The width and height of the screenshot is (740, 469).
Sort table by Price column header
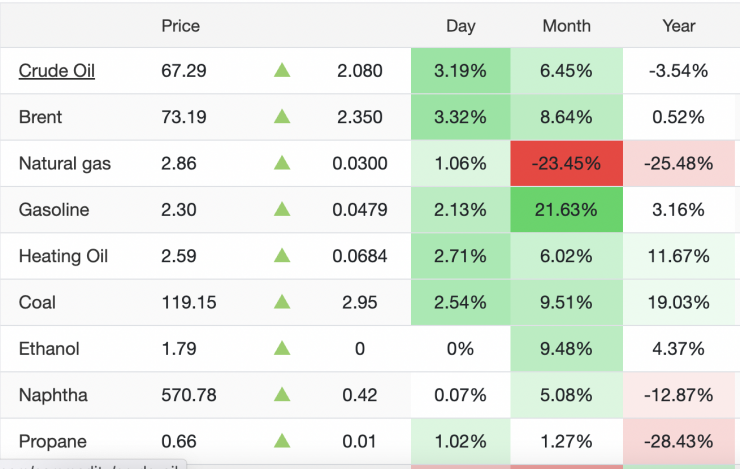pos(180,26)
